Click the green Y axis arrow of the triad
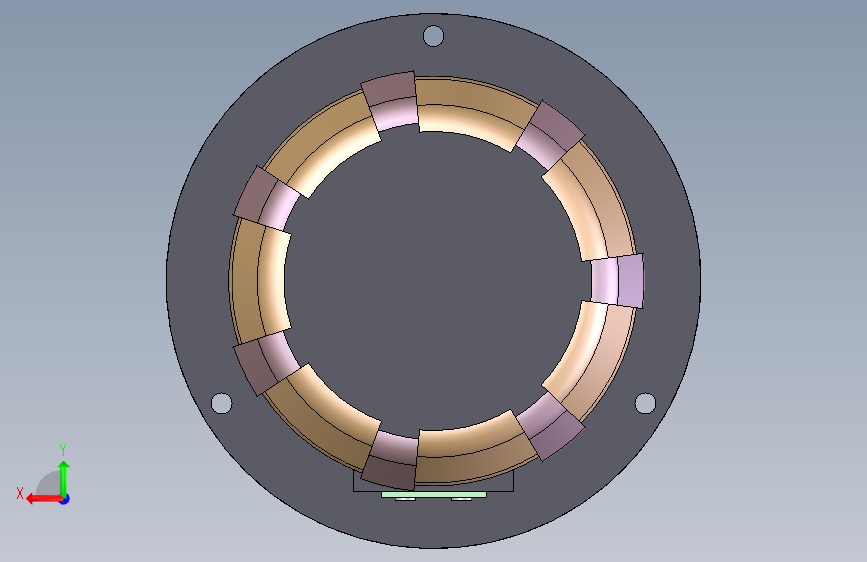Image resolution: width=867 pixels, height=562 pixels. [x=64, y=479]
